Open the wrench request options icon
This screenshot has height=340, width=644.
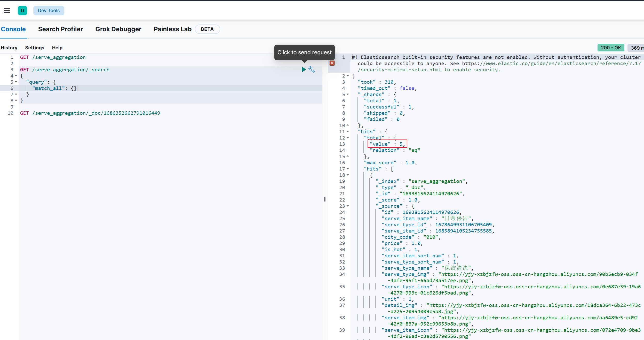click(x=312, y=69)
